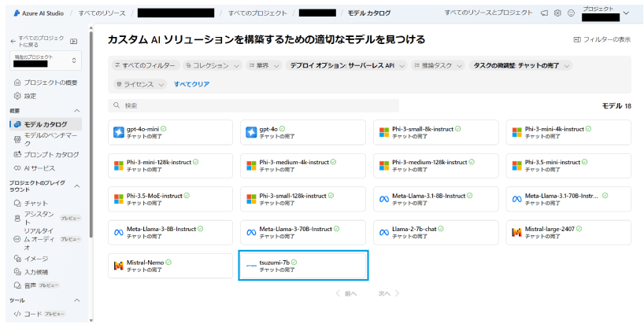Collapse the sidebar panel icon

point(73,41)
